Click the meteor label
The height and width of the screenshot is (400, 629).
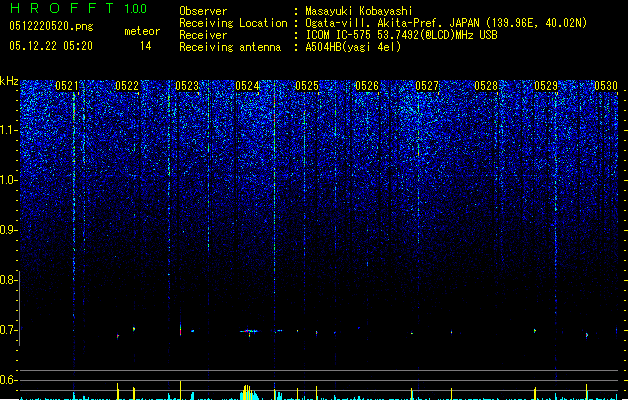142,31
